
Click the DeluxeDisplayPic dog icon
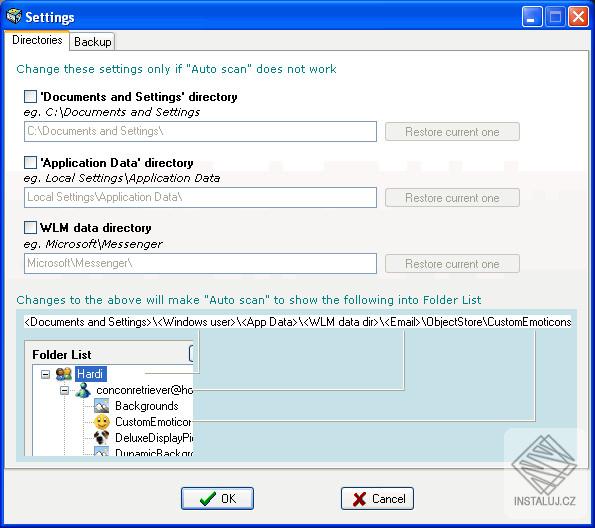coord(101,438)
